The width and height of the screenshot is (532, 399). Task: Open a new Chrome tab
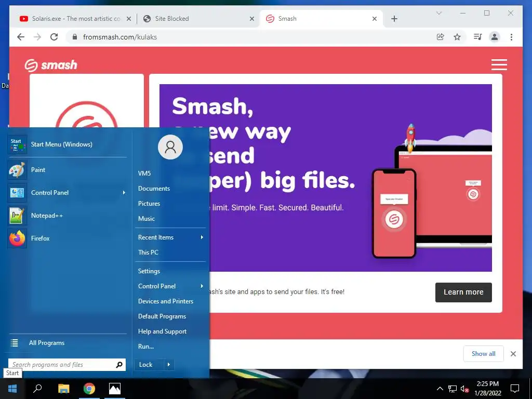coord(394,19)
